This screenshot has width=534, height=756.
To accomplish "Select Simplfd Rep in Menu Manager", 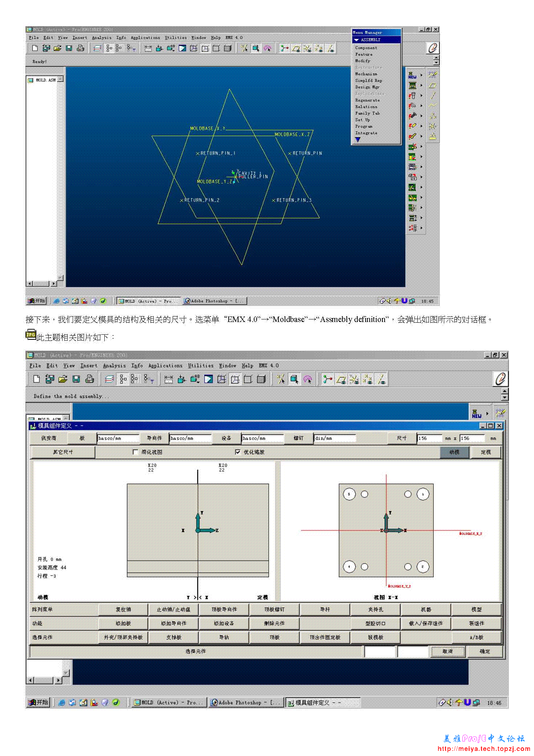I will pyautogui.click(x=368, y=80).
